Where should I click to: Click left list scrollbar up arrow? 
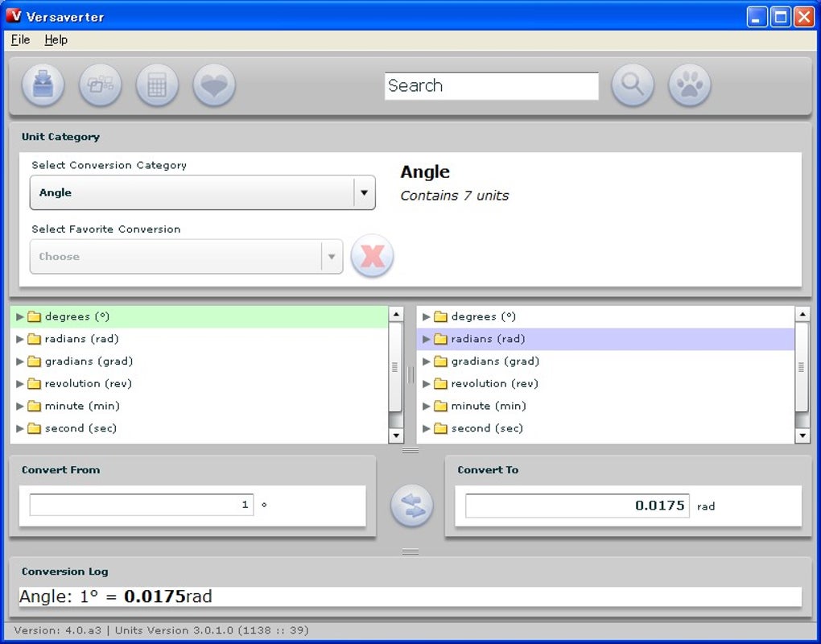coord(396,314)
